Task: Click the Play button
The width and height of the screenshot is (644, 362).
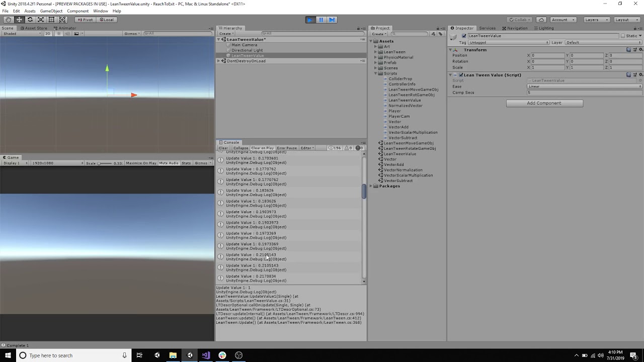Action: point(310,20)
